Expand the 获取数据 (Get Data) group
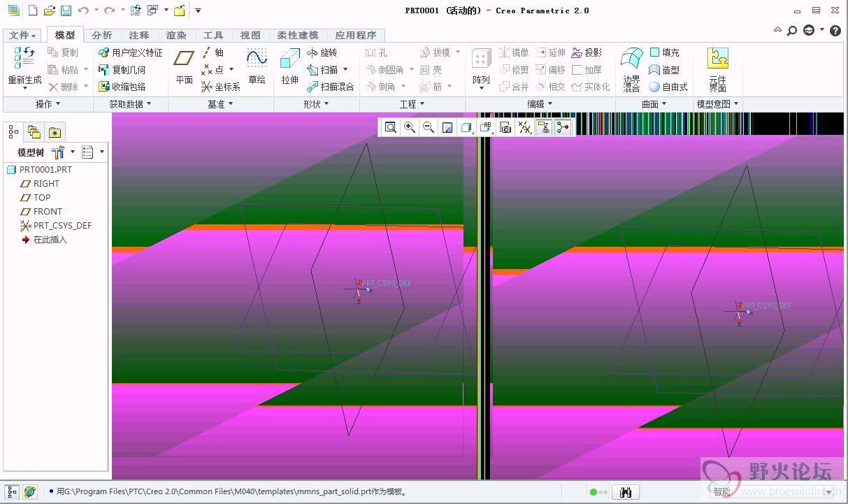 coord(130,104)
